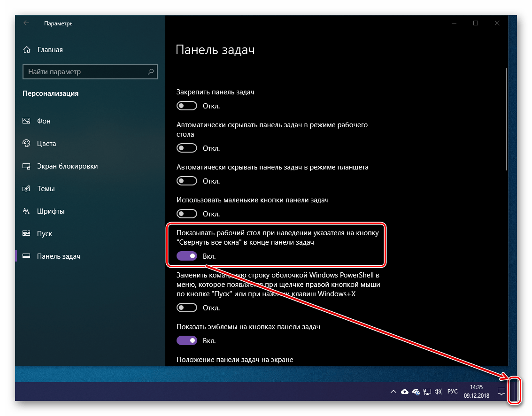This screenshot has height=416, width=532.
Task: Show hidden tray icons chevron
Action: coord(393,392)
